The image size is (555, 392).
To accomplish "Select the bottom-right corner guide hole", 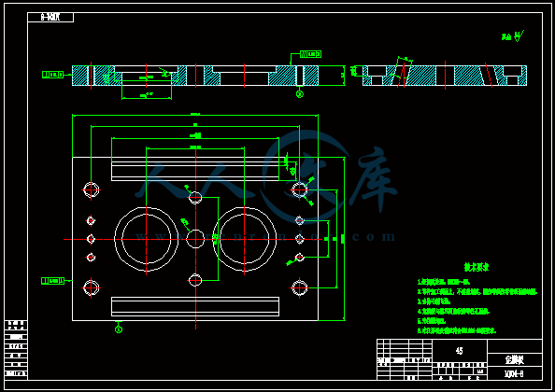I will (x=299, y=287).
